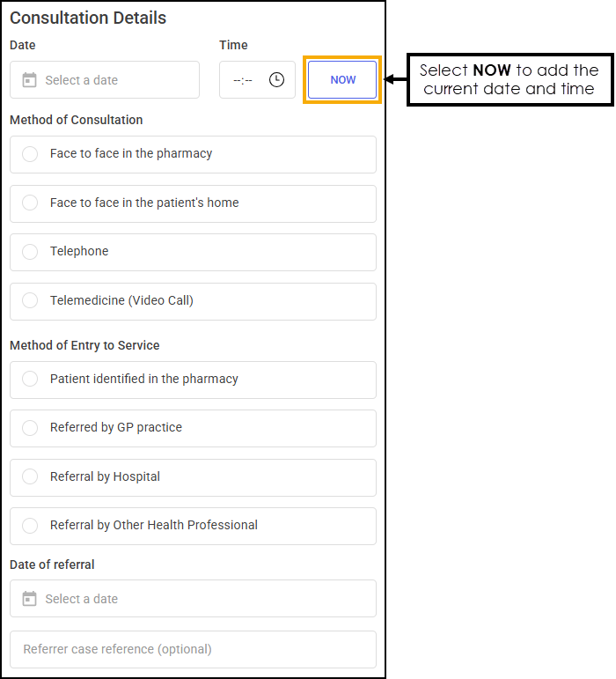616x679 pixels.
Task: Click the Referrer case reference field
Action: point(193,650)
